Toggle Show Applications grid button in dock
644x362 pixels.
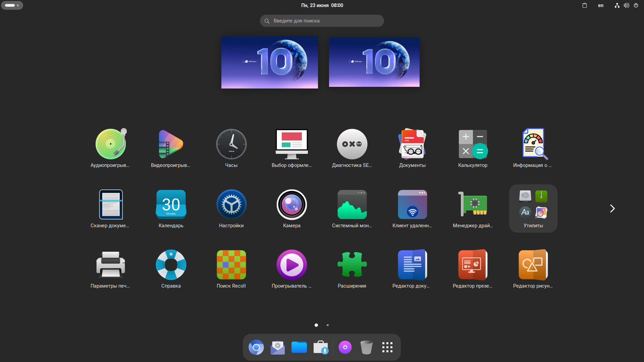(387, 347)
